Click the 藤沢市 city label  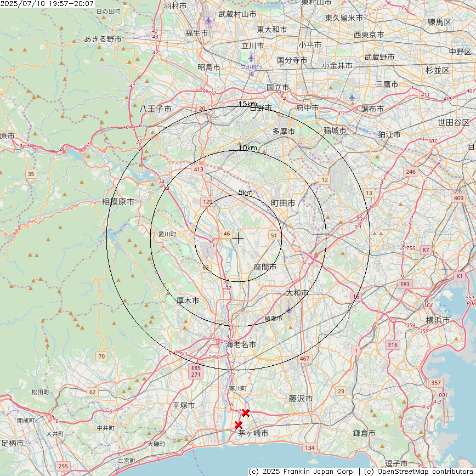(301, 398)
